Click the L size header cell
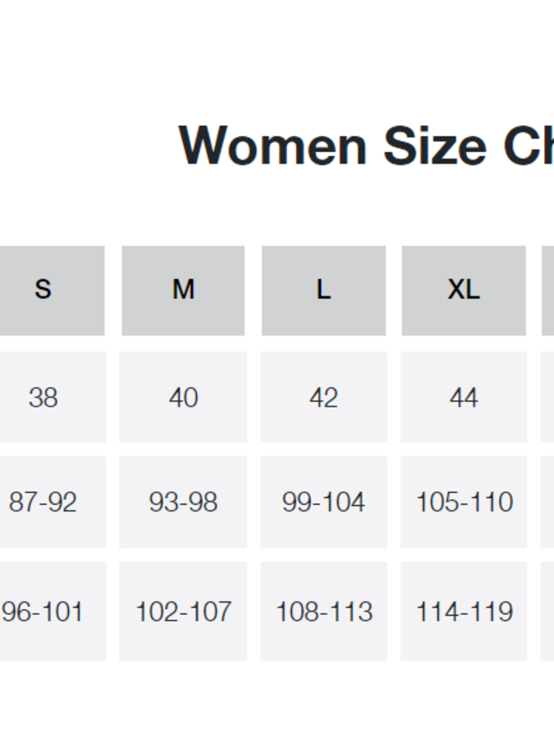Viewport: 554px width, 756px height. coord(323,290)
